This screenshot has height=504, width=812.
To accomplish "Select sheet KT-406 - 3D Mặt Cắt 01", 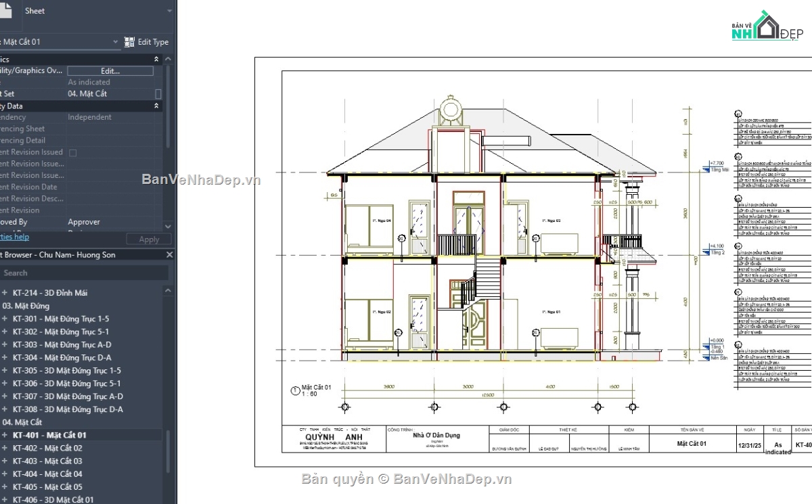I will coord(53,500).
